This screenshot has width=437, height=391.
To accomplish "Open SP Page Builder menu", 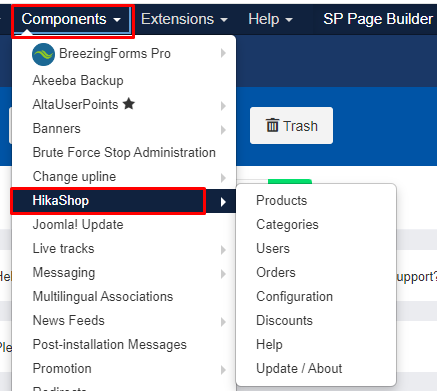I will [x=378, y=19].
